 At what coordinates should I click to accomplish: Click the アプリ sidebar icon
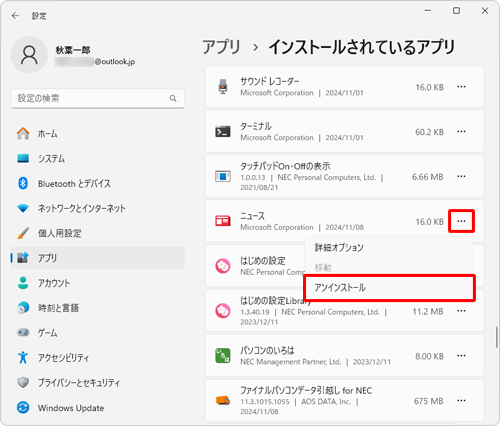(x=23, y=258)
